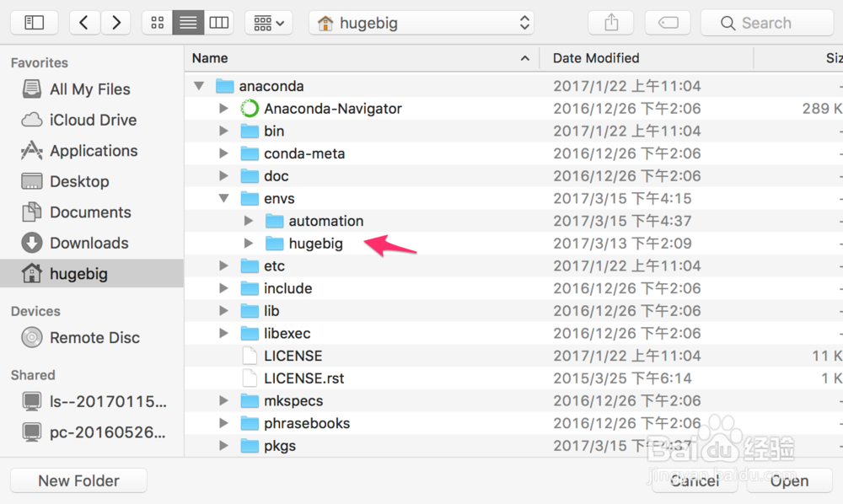Screen dimensions: 843x504
Task: Select the Remote Disc device
Action: tap(89, 337)
